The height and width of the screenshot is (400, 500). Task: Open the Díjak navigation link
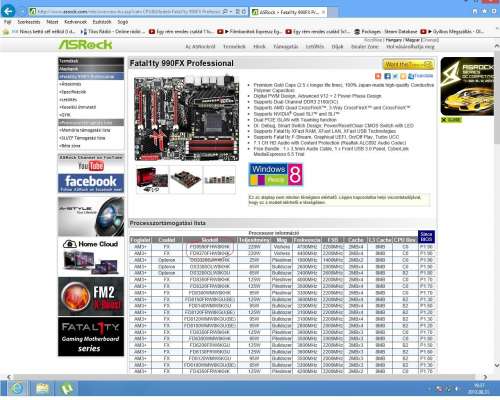pos(337,47)
